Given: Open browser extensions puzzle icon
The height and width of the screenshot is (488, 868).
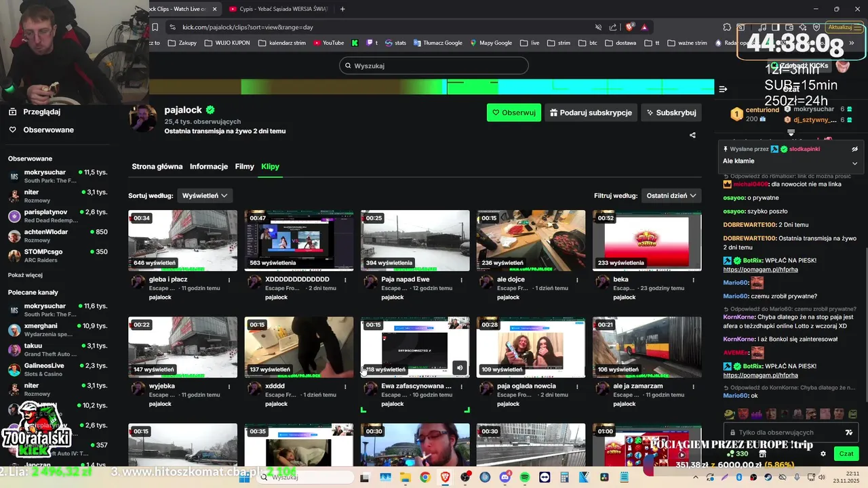Looking at the screenshot, I should tap(727, 27).
